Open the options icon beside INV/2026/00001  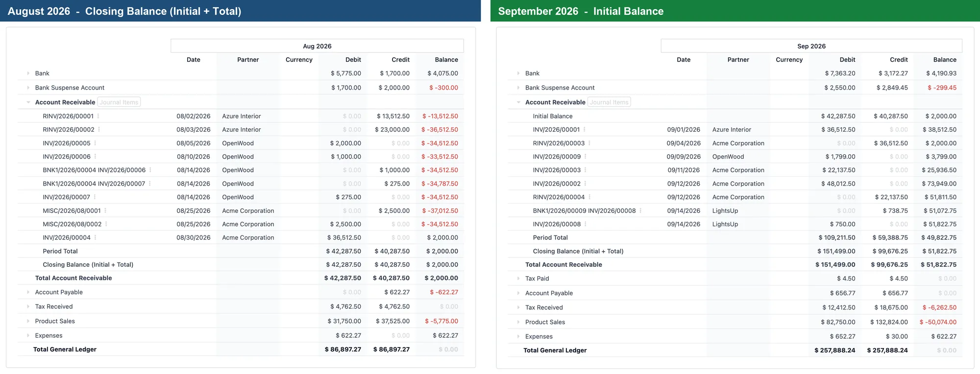coord(585,130)
